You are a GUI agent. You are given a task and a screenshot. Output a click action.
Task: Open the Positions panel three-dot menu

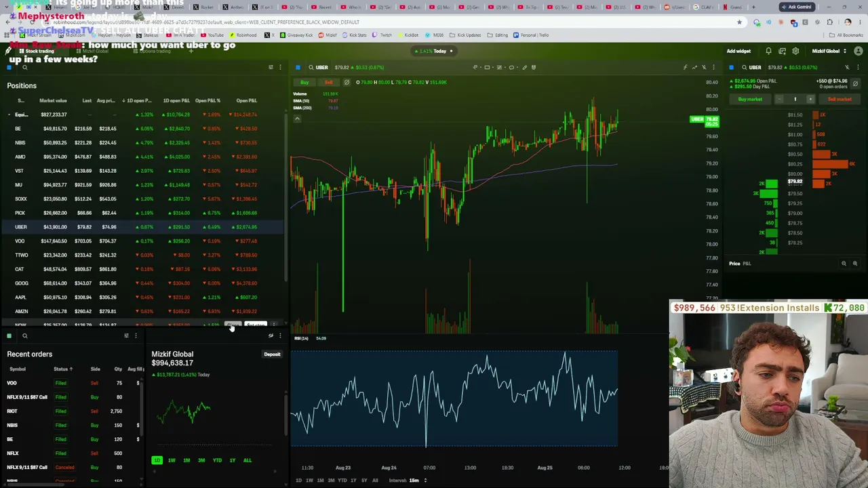pos(280,67)
